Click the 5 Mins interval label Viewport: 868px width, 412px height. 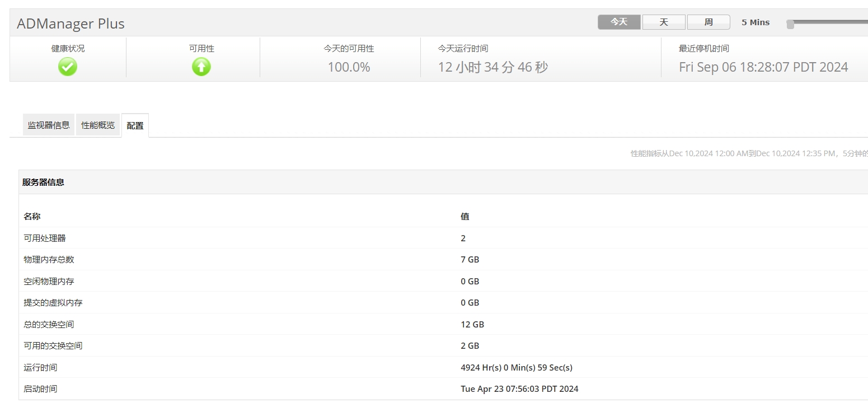coord(756,22)
